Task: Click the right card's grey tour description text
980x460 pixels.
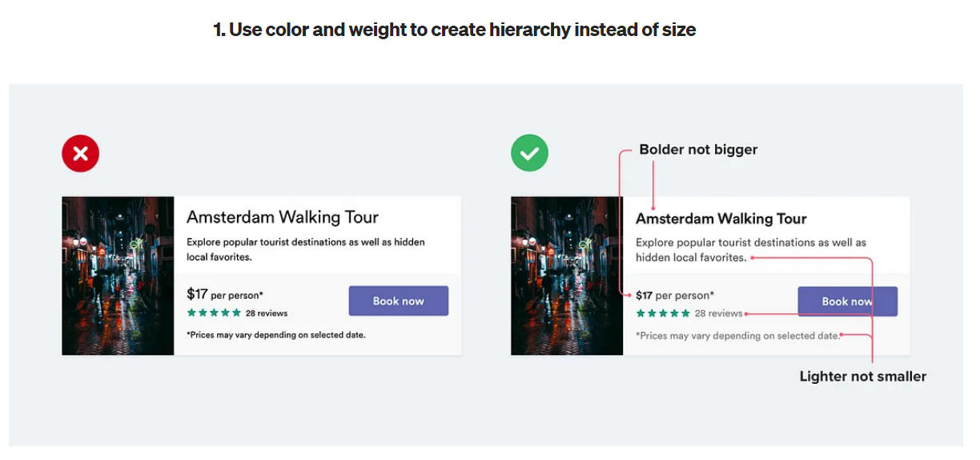Action: (x=750, y=249)
